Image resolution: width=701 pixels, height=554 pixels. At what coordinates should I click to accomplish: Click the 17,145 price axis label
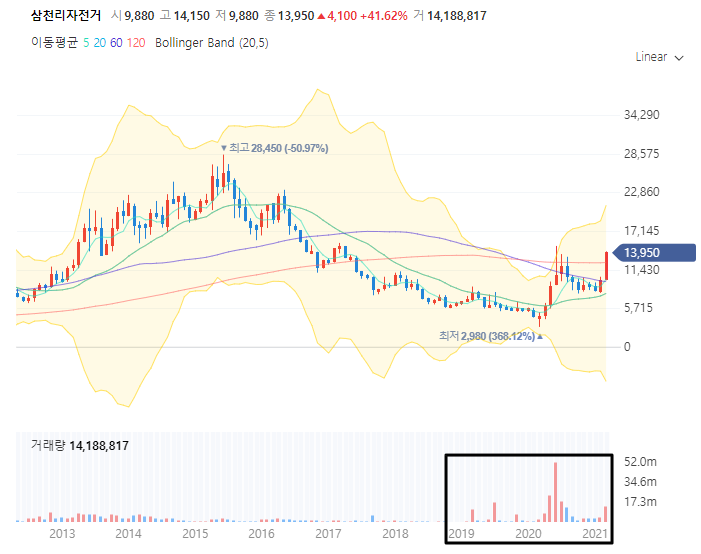coord(642,231)
